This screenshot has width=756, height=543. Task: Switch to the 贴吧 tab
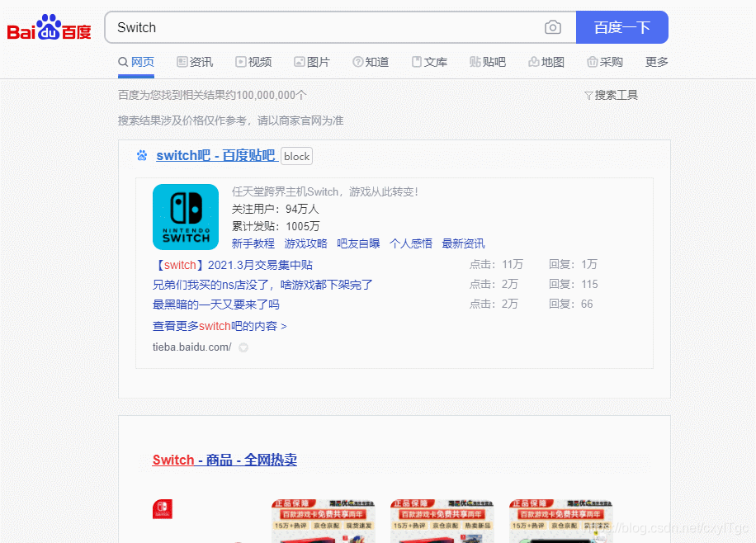click(x=488, y=61)
